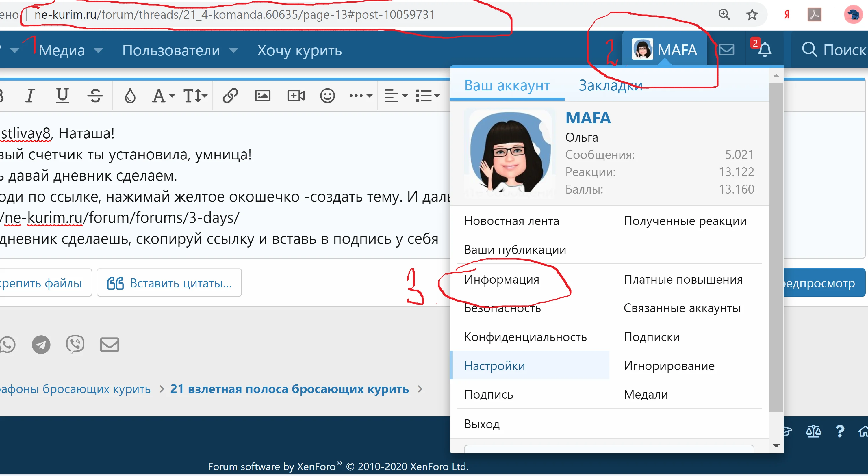Viewport: 868px width, 476px height.
Task: Apply strikethrough to text
Action: [95, 95]
